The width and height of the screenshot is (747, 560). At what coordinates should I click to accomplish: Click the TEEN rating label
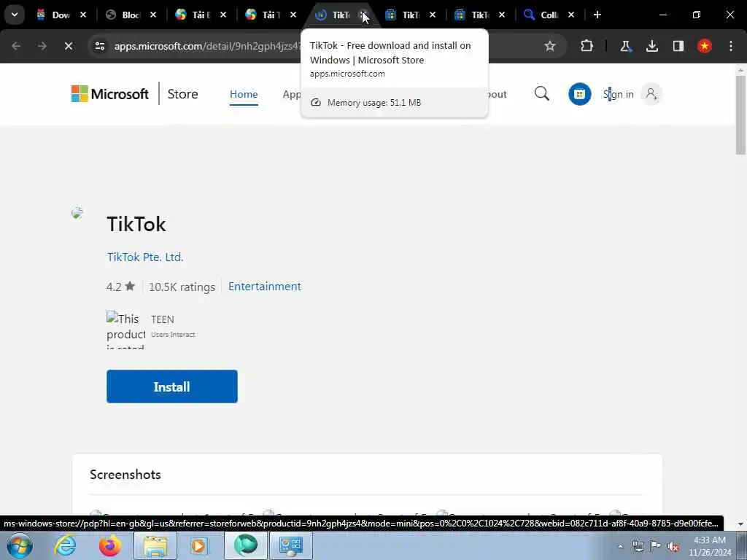(163, 319)
